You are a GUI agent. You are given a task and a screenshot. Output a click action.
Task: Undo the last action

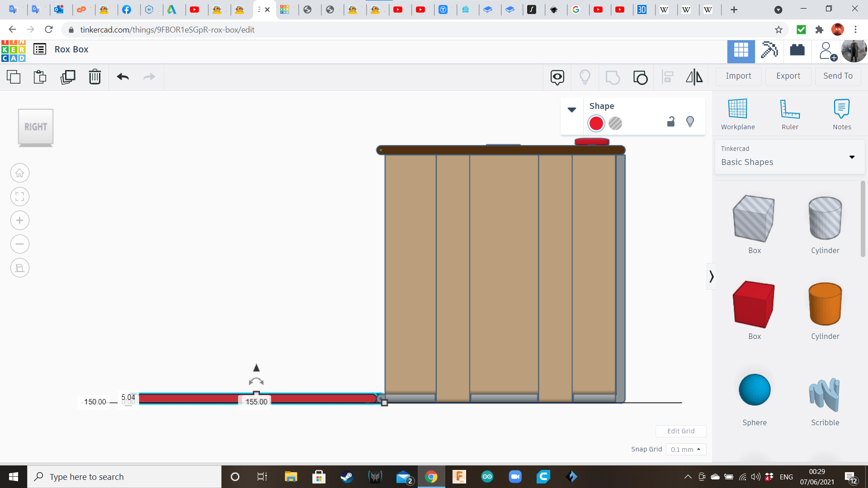123,77
